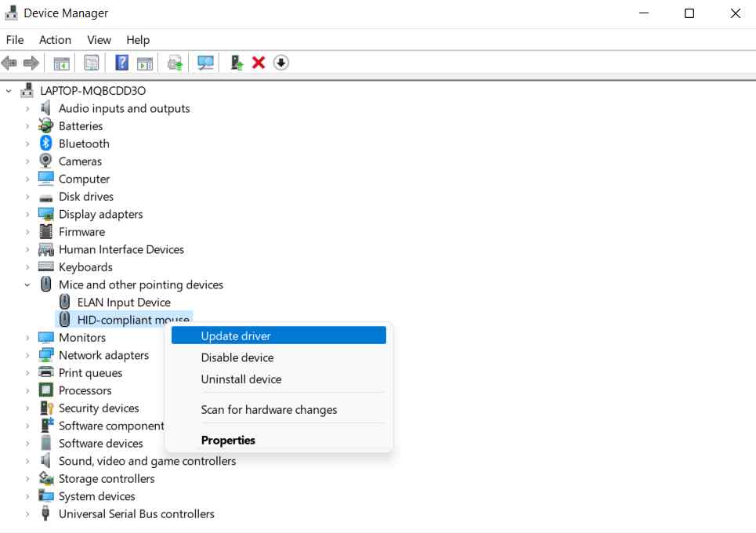
Task: Click the Processors category icon
Action: click(x=45, y=390)
